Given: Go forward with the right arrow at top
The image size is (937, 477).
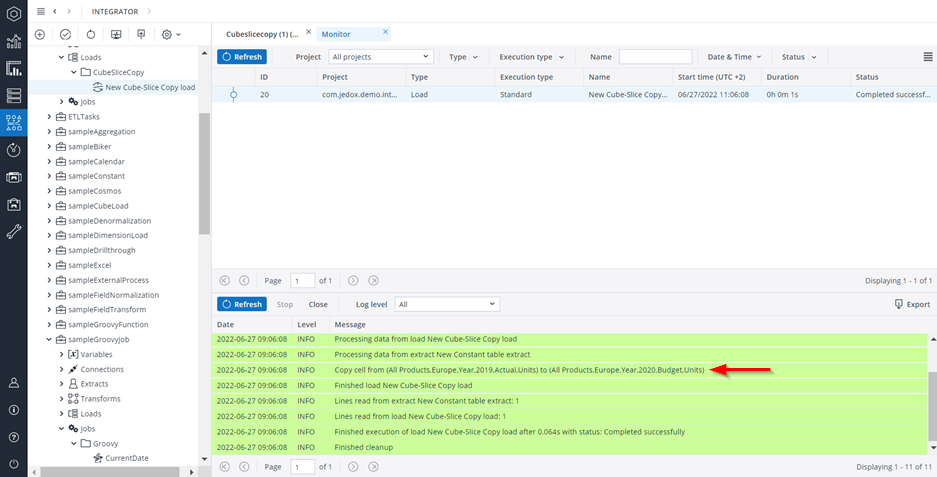Looking at the screenshot, I should [69, 11].
